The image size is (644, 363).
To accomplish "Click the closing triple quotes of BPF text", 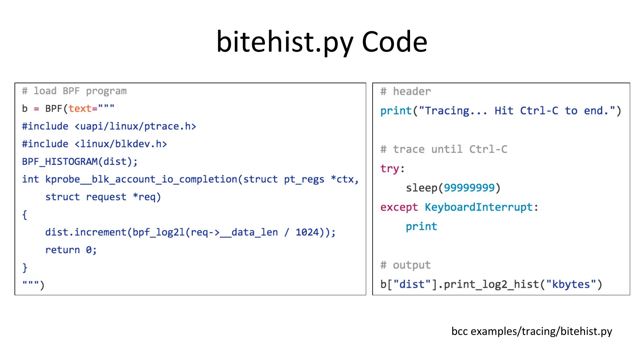I will pos(33,285).
